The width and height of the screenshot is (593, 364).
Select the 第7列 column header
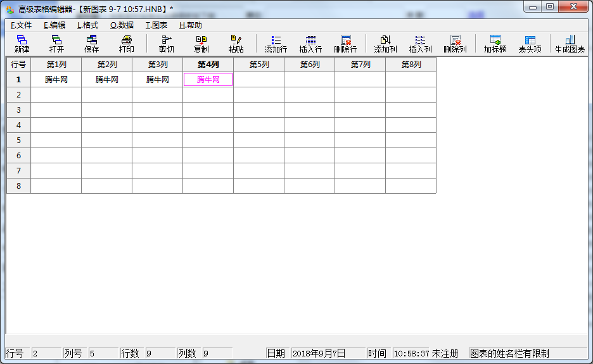(x=360, y=65)
